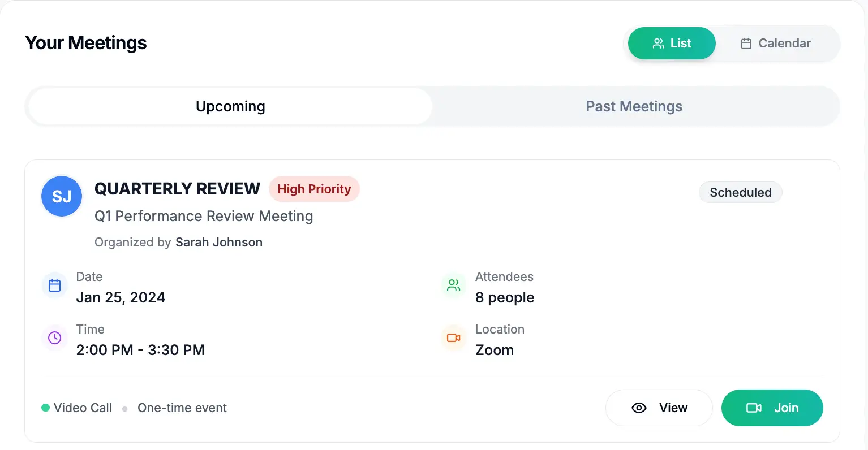This screenshot has height=450, width=868.
Task: Toggle to Calendar view mode
Action: click(776, 43)
